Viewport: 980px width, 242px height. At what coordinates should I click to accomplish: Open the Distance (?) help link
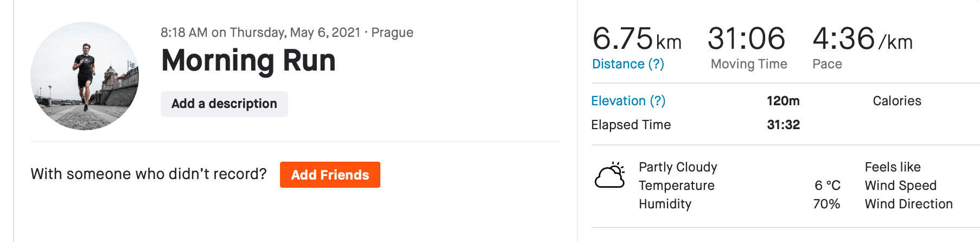pyautogui.click(x=628, y=64)
